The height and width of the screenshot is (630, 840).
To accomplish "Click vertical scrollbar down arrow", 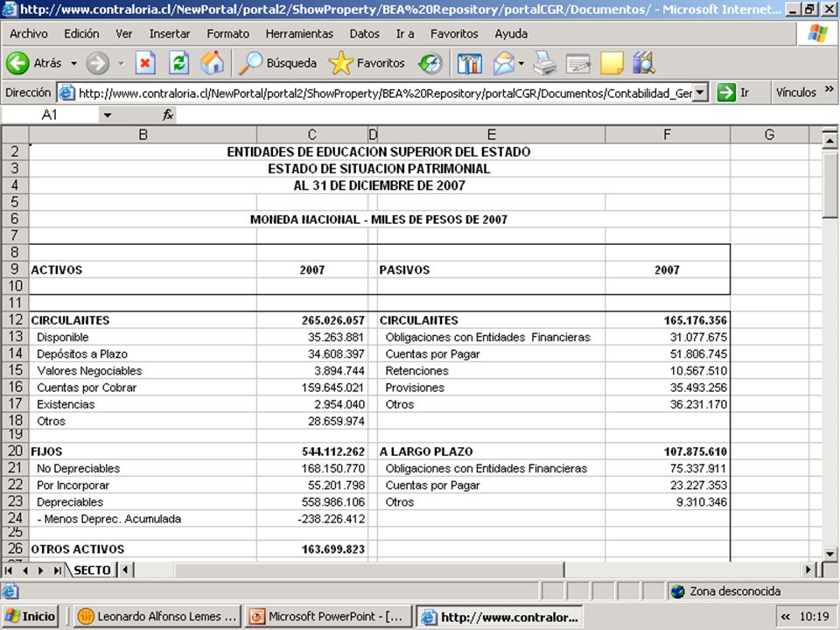I will (829, 554).
